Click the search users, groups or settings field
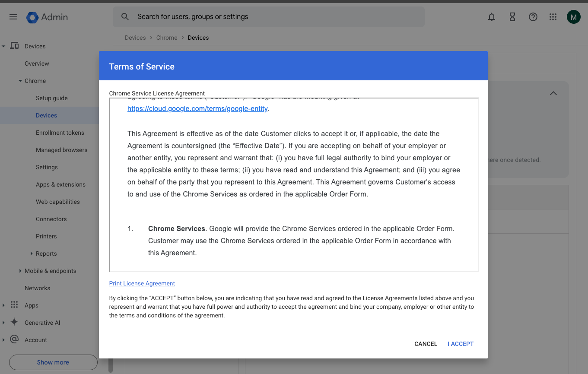 (x=268, y=17)
